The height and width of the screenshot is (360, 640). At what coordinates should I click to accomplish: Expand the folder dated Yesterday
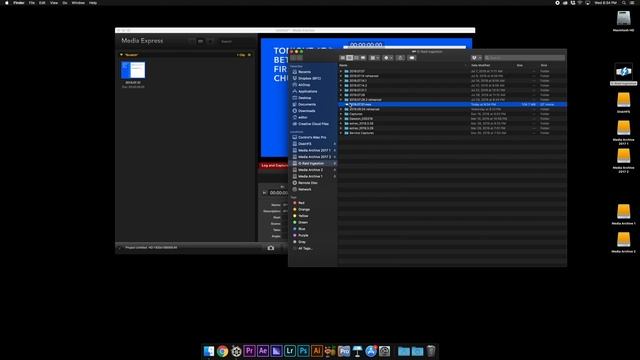(341, 109)
